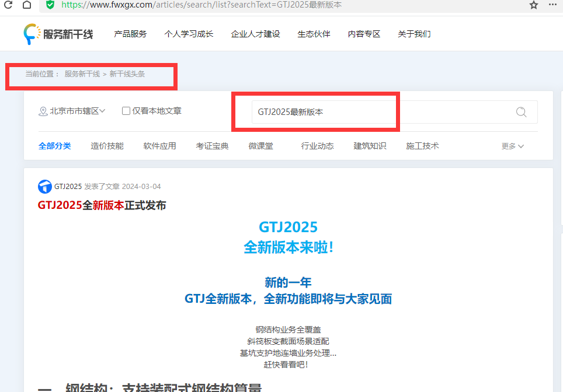Click the 服务新干线 logo

58,34
